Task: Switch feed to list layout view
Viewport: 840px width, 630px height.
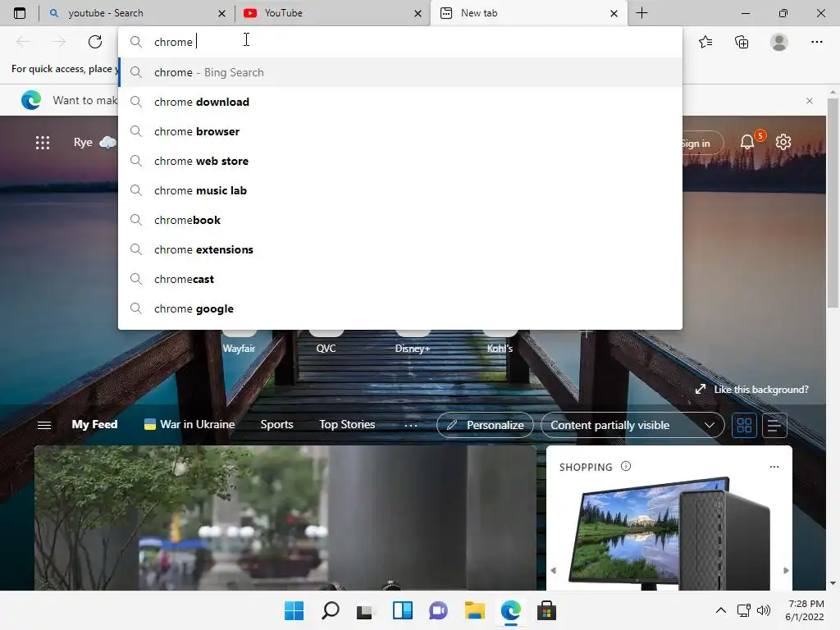Action: [774, 426]
